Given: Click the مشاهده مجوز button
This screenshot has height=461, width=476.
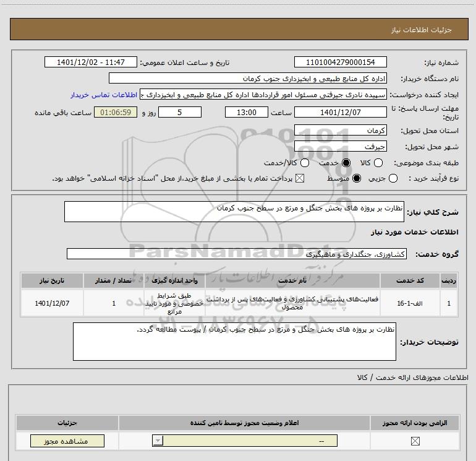Looking at the screenshot, I should pos(67,441).
